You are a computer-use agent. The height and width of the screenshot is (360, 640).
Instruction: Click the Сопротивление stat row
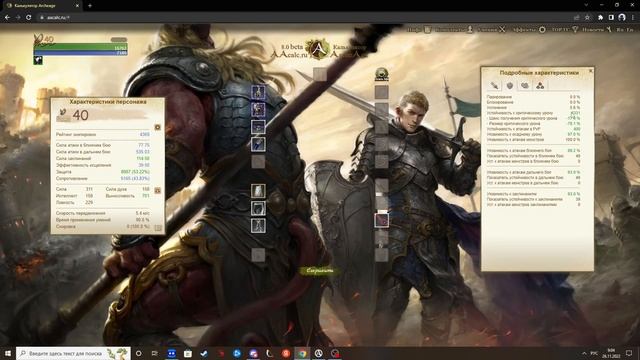pos(102,178)
